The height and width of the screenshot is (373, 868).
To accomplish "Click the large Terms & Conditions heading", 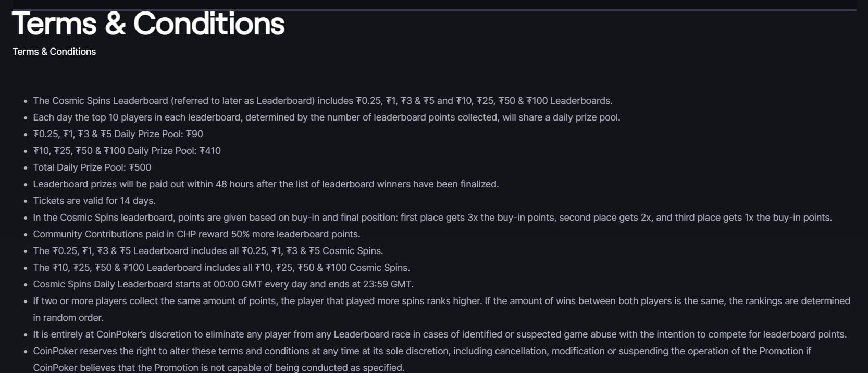I will 148,23.
